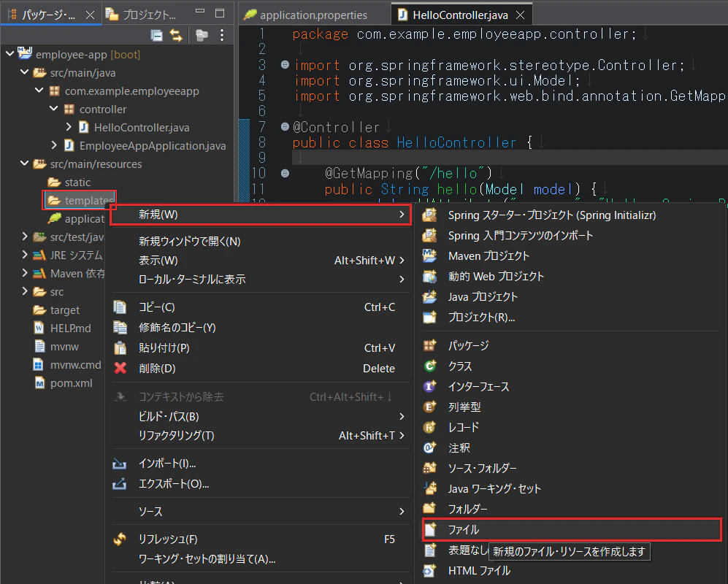Image resolution: width=728 pixels, height=584 pixels.
Task: Select the static folder in tree
Action: [69, 182]
